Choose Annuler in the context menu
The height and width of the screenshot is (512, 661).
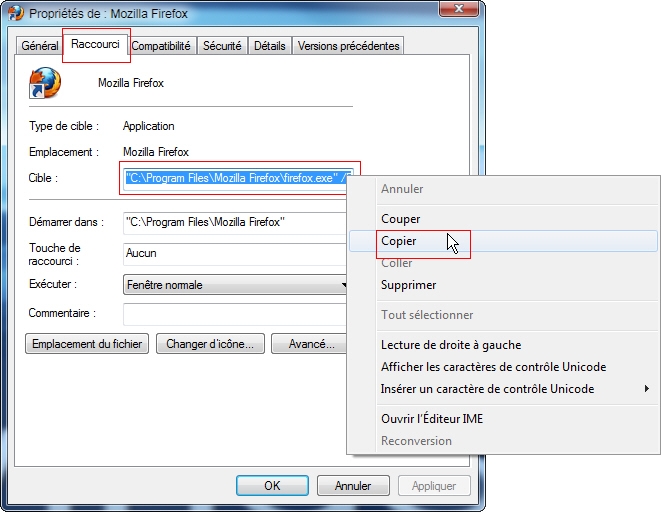tap(503, 189)
